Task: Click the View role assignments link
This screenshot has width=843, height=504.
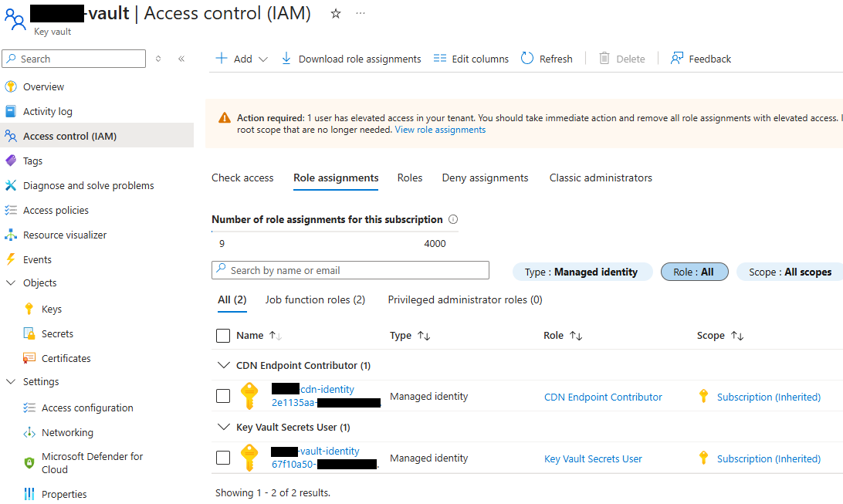Action: click(x=440, y=130)
